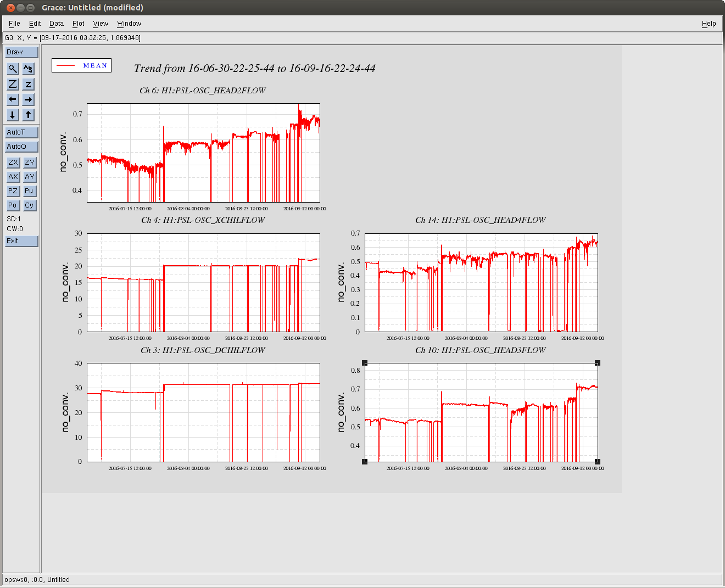
Task: Click the PZ button
Action: tap(13, 191)
